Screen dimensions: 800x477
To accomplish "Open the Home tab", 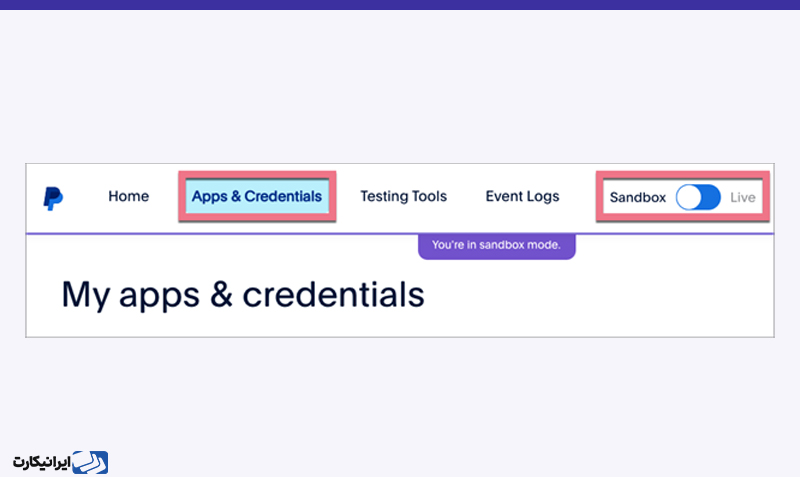I will [x=129, y=196].
